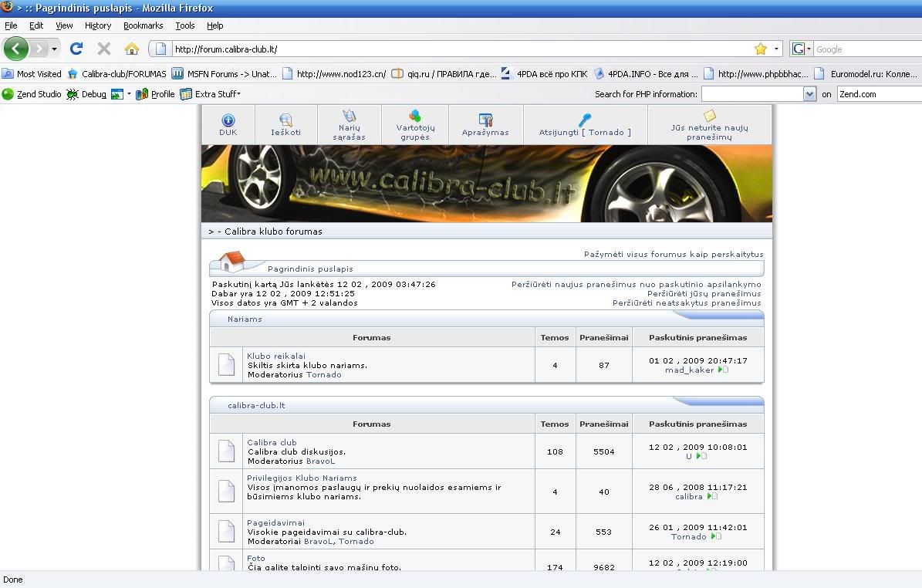
Task: Click the Atsijungti [ Tornado ] logout icon
Action: click(x=585, y=120)
